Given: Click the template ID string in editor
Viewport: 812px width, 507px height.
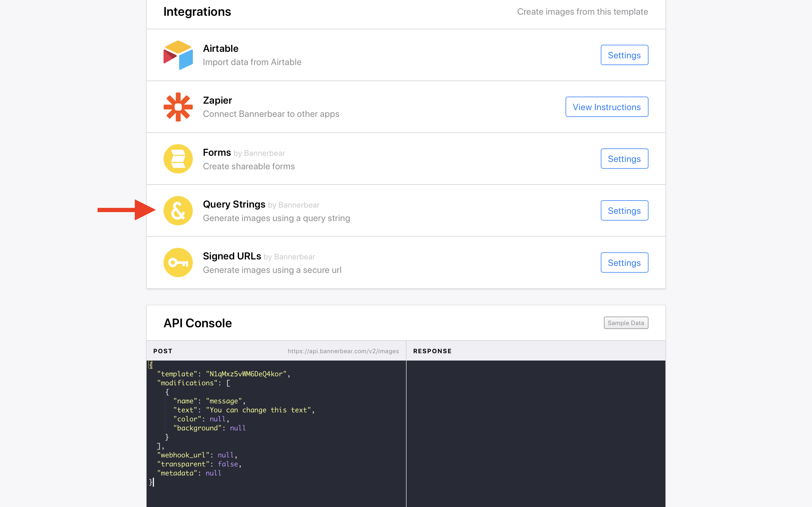Looking at the screenshot, I should 246,374.
